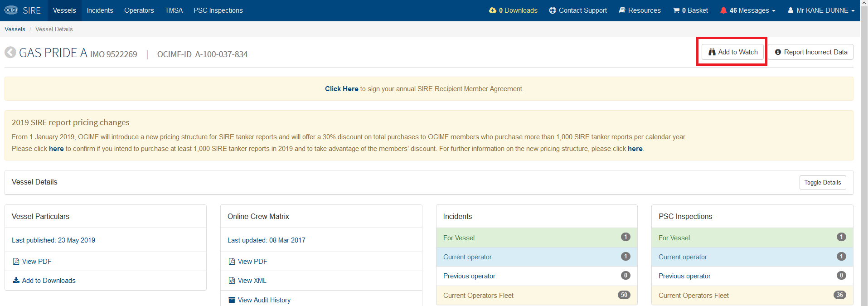Open the Vessels menu item
Screen dimensions: 868x306
pyautogui.click(x=64, y=10)
